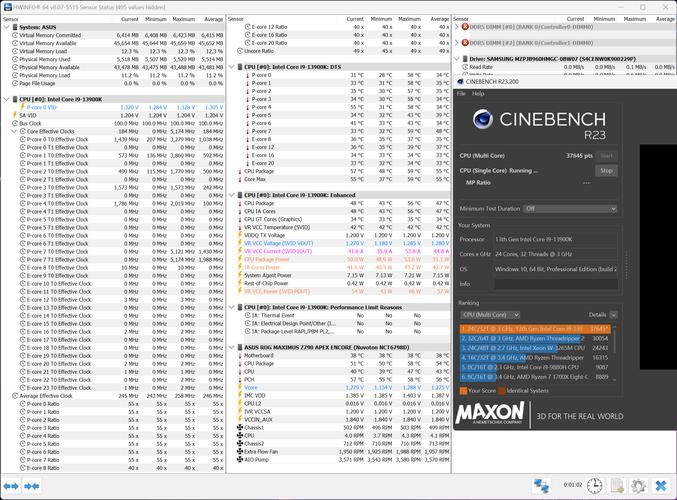677x500 pixels.
Task: Click the lightning voltage icon for SA VID
Action: tap(15, 115)
